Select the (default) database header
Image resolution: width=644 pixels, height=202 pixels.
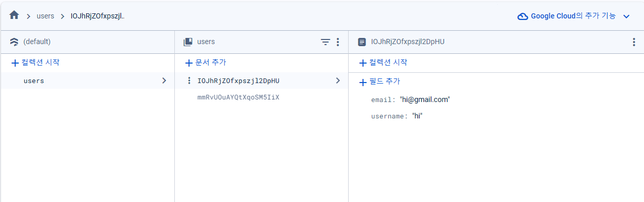tap(37, 42)
